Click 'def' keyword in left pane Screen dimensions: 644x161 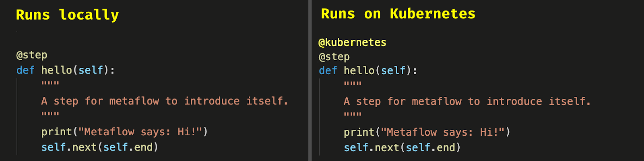(x=25, y=70)
